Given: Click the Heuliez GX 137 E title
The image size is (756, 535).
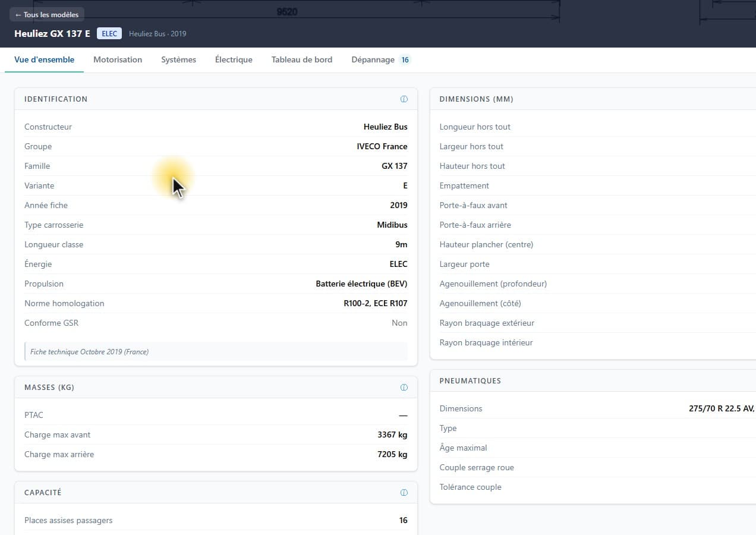Looking at the screenshot, I should (x=52, y=34).
